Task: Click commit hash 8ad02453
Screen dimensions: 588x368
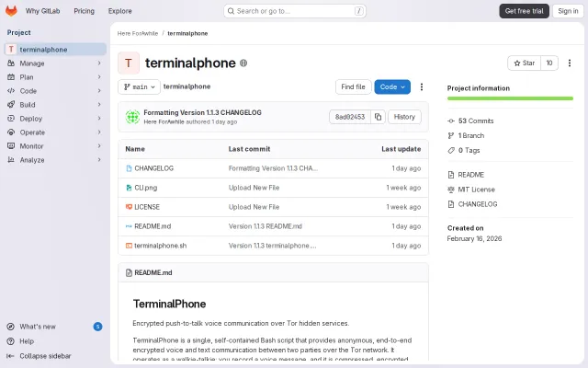Action: coord(350,117)
